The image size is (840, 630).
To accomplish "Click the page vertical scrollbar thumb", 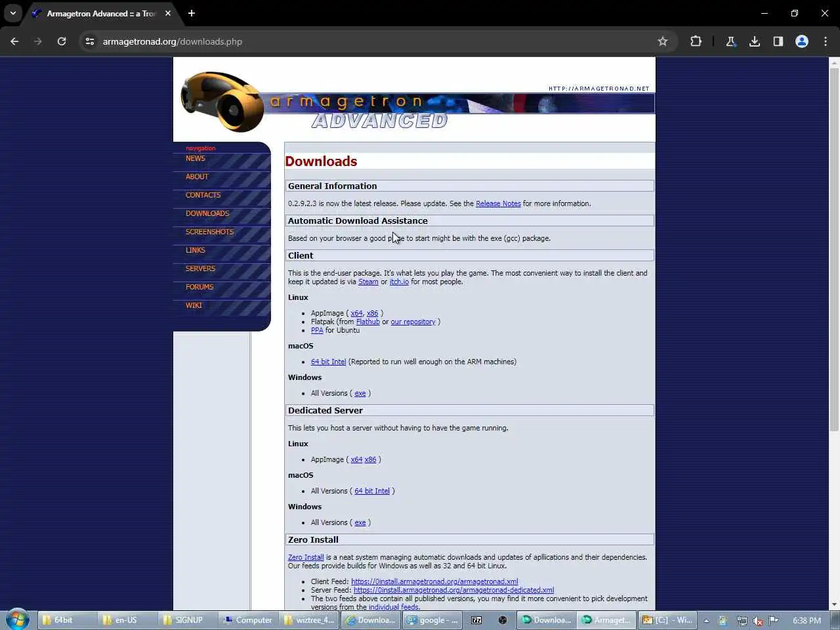I will [834, 249].
